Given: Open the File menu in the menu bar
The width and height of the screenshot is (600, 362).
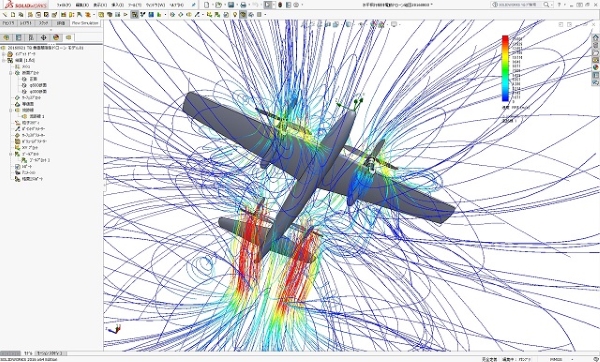Looking at the screenshot, I should pos(64,5).
